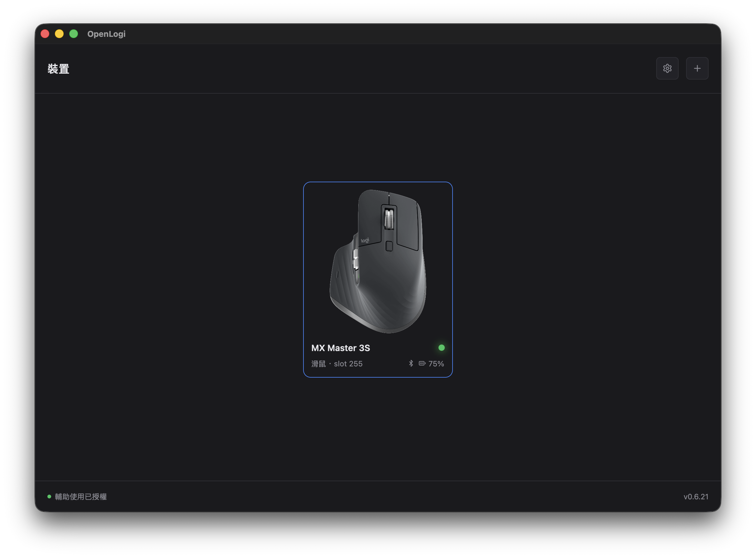Image resolution: width=756 pixels, height=558 pixels.
Task: Add a device with the plus button
Action: [697, 69]
